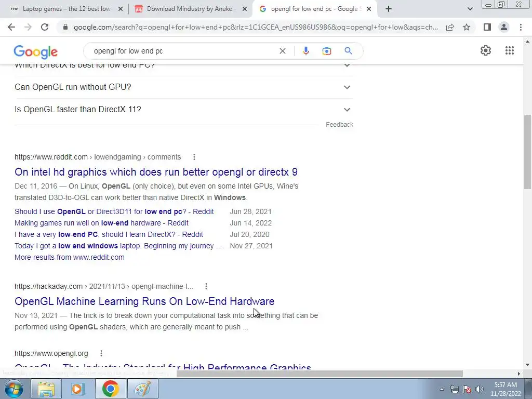
Task: Open 'Should I use OpenGL or Direct3D11' link
Action: [x=114, y=212]
